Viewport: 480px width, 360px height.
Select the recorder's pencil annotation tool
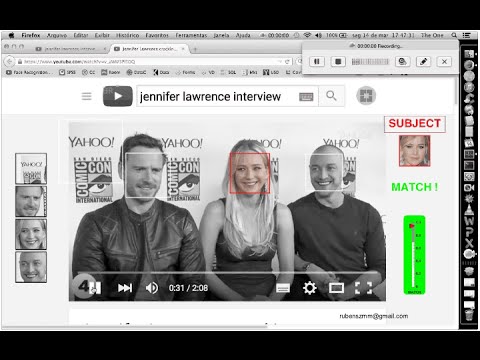click(x=423, y=62)
